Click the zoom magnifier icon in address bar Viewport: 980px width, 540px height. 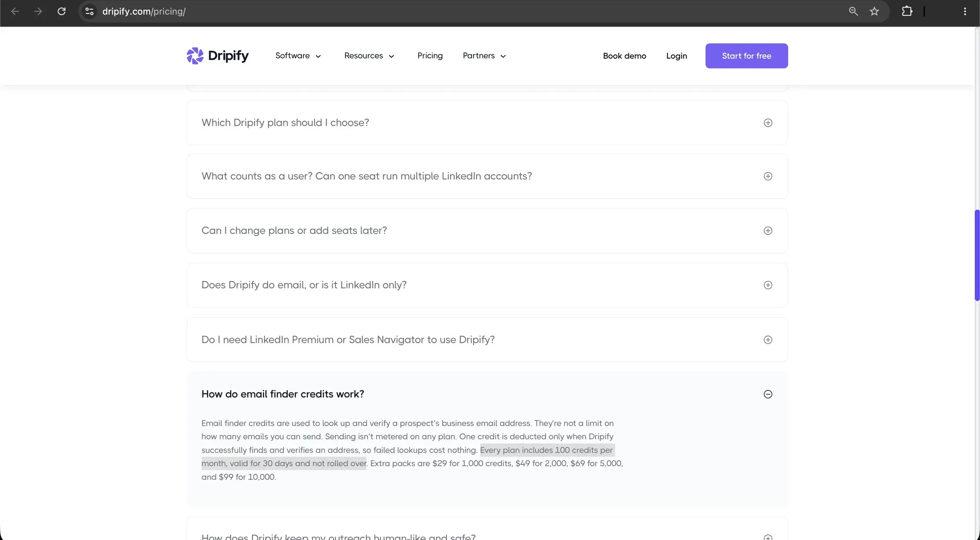pos(853,11)
